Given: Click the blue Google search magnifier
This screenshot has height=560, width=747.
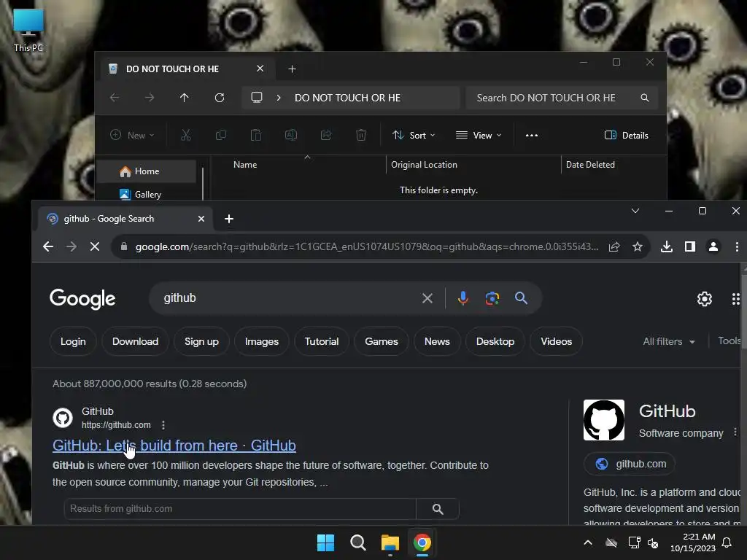Looking at the screenshot, I should (521, 298).
